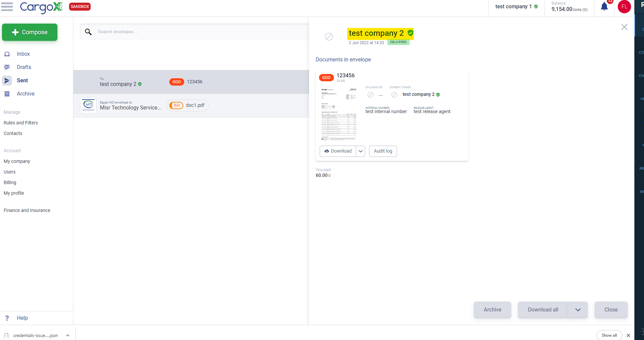The width and height of the screenshot is (644, 340).
Task: Click the Help question mark icon
Action: (7, 318)
